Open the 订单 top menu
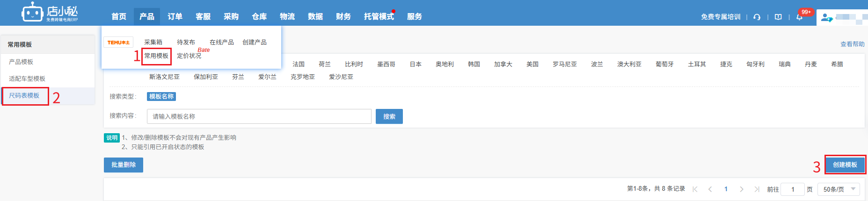This screenshot has width=868, height=201. coord(175,16)
